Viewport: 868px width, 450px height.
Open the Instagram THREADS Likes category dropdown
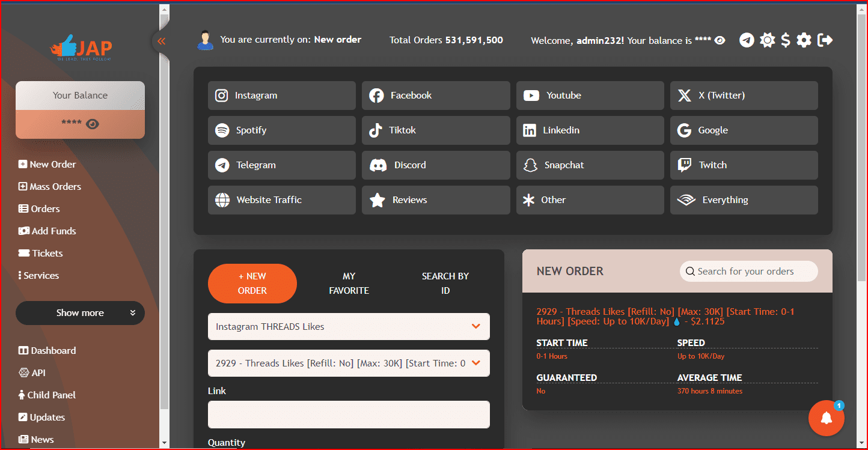pyautogui.click(x=349, y=326)
